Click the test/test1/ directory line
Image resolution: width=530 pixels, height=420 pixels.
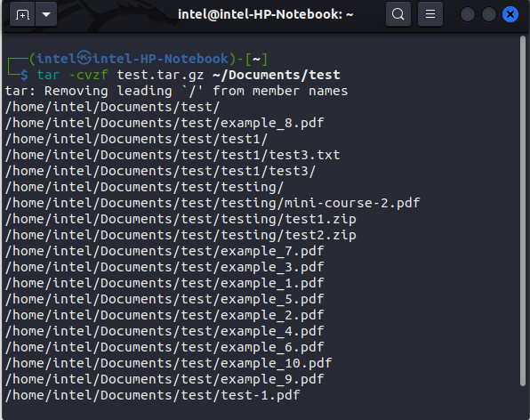pos(137,139)
